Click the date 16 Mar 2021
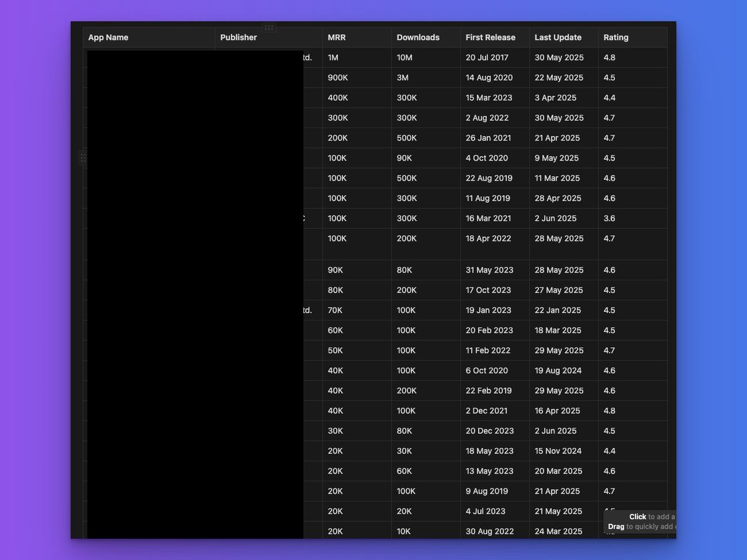 (489, 218)
